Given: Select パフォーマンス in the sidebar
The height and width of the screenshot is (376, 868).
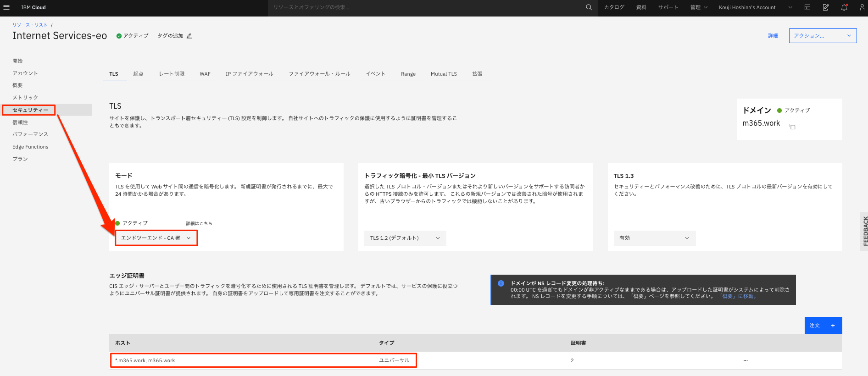Looking at the screenshot, I should [30, 134].
